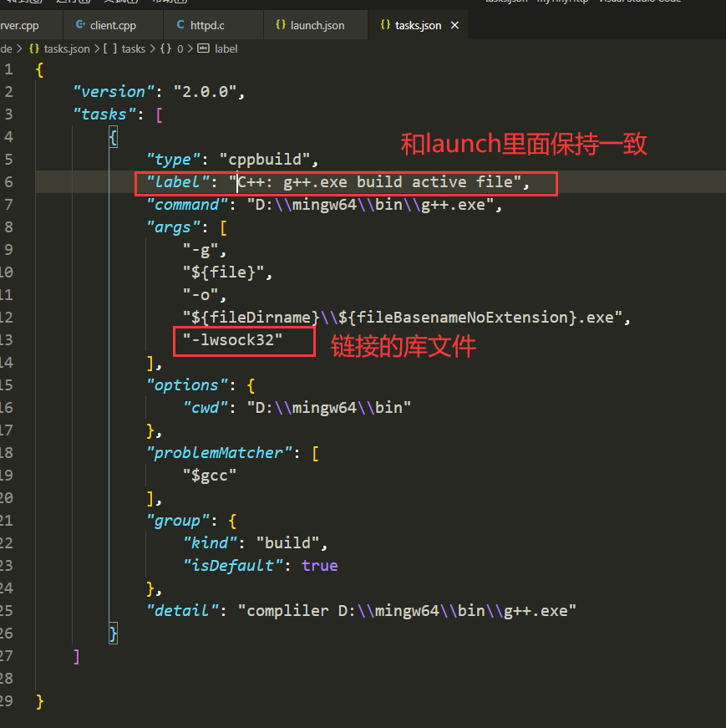Click the array bracket icon in breadcrumb
726x728 pixels.
click(x=110, y=48)
